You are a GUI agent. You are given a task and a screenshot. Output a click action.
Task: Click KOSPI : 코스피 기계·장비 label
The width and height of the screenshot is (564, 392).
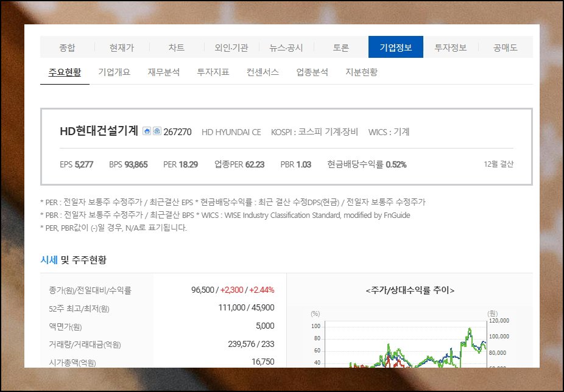(315, 132)
